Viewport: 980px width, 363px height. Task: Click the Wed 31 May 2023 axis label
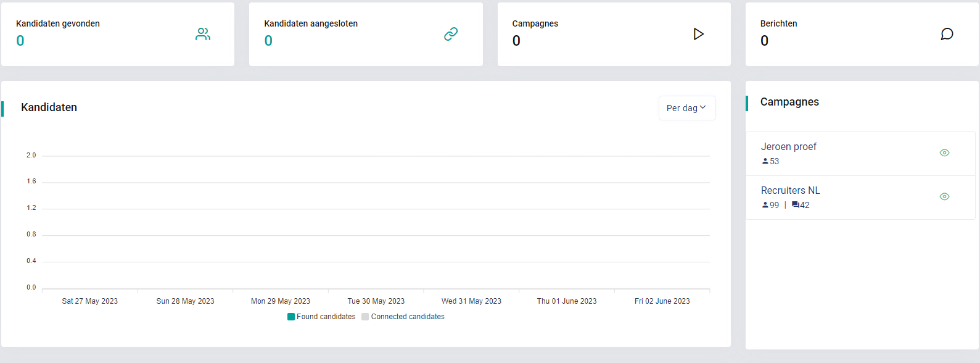pos(471,301)
